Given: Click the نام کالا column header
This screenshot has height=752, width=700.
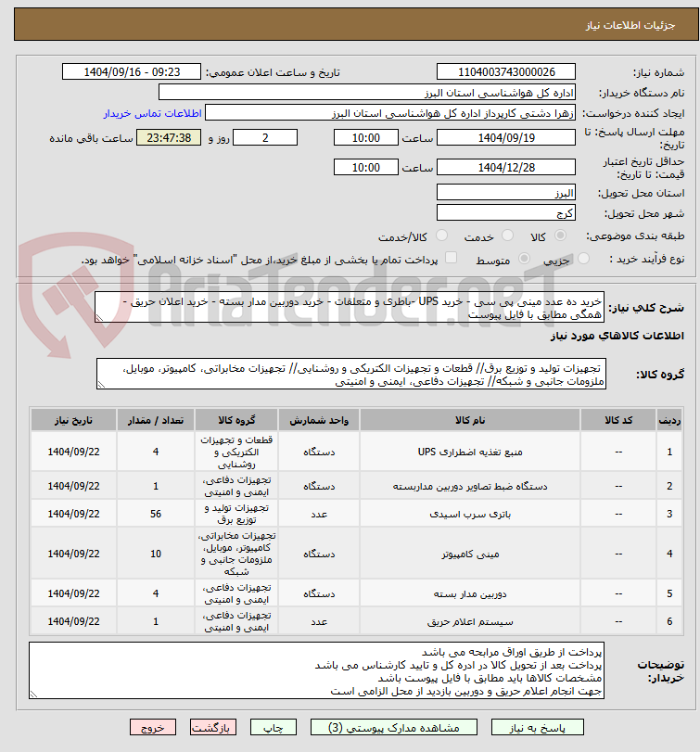Looking at the screenshot, I should coord(470,420).
